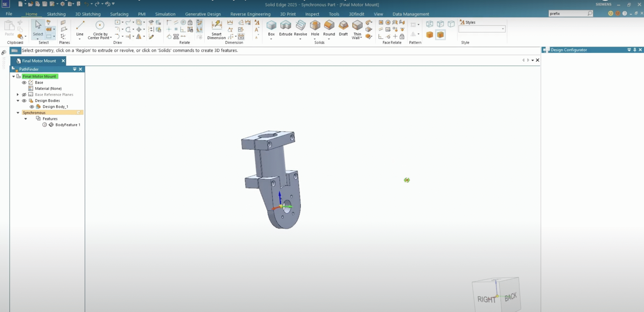Select Material (None) in PathFinder
Image resolution: width=644 pixels, height=312 pixels.
click(x=49, y=88)
